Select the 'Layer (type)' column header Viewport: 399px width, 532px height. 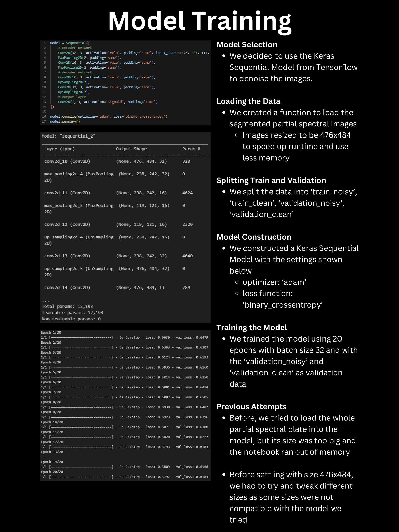coord(59,149)
